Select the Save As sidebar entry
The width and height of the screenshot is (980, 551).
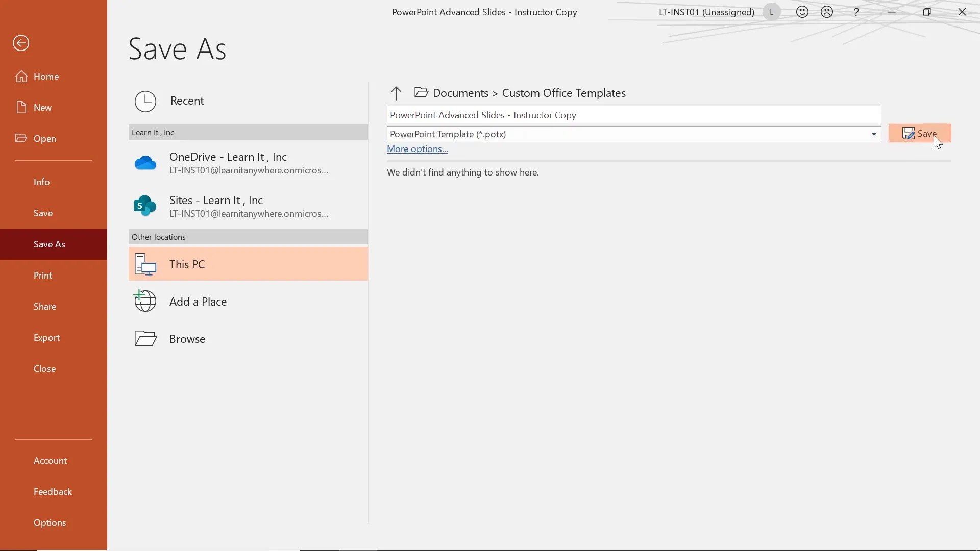pyautogui.click(x=54, y=244)
